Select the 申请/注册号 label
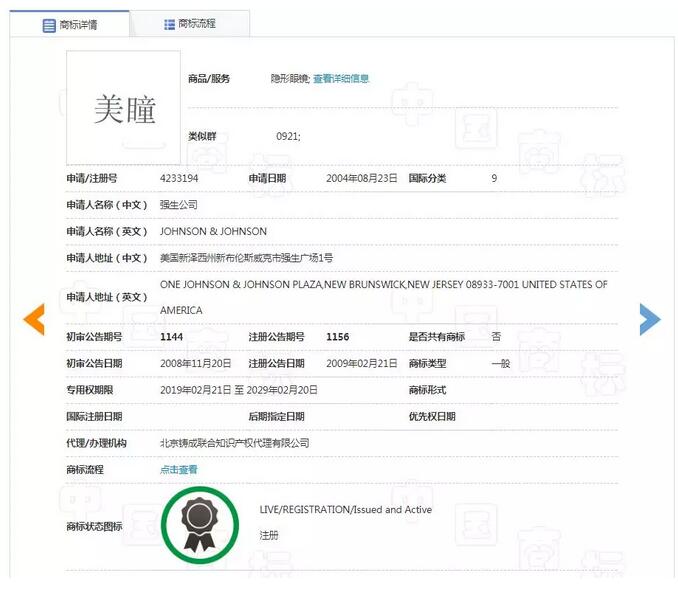 pyautogui.click(x=92, y=178)
